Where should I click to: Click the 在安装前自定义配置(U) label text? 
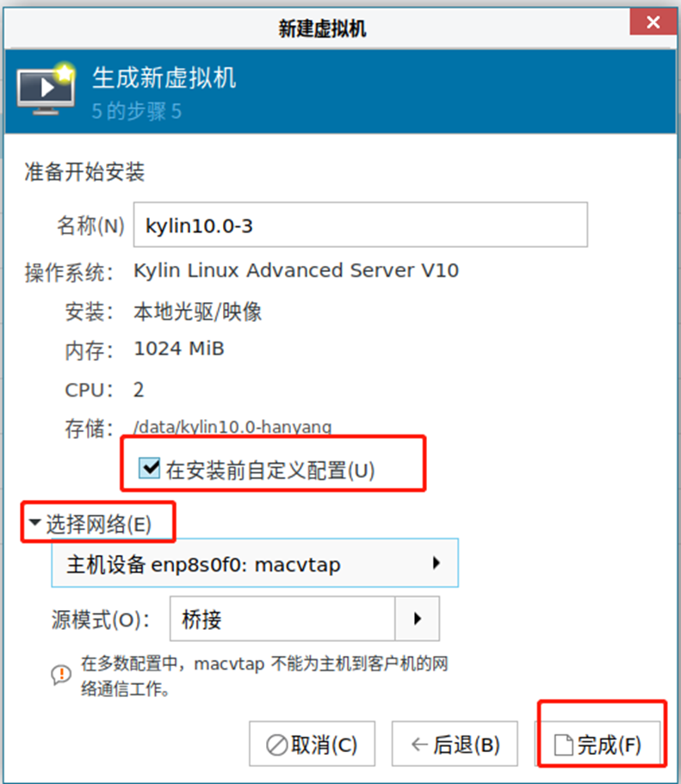click(270, 471)
